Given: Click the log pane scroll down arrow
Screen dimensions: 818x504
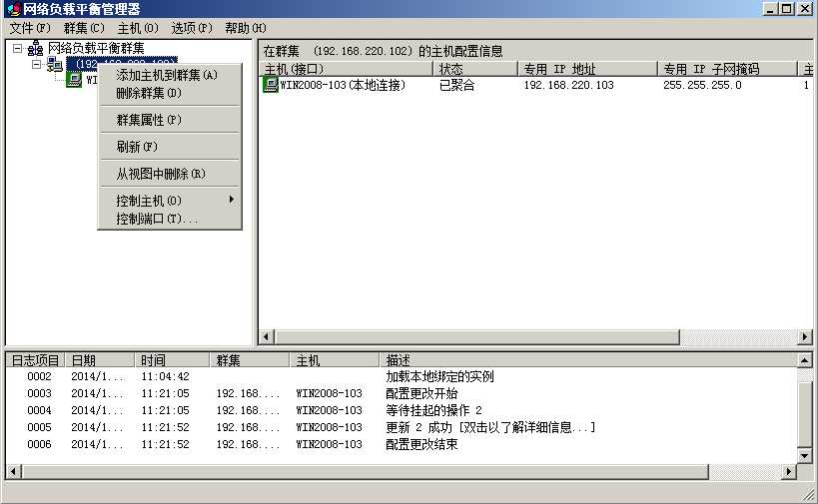Looking at the screenshot, I should (x=804, y=456).
